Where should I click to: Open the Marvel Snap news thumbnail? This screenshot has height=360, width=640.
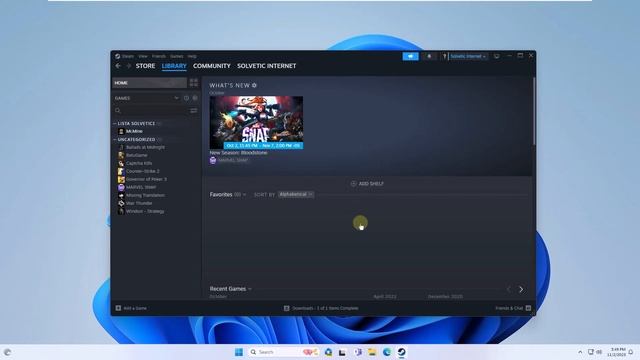(x=256, y=122)
